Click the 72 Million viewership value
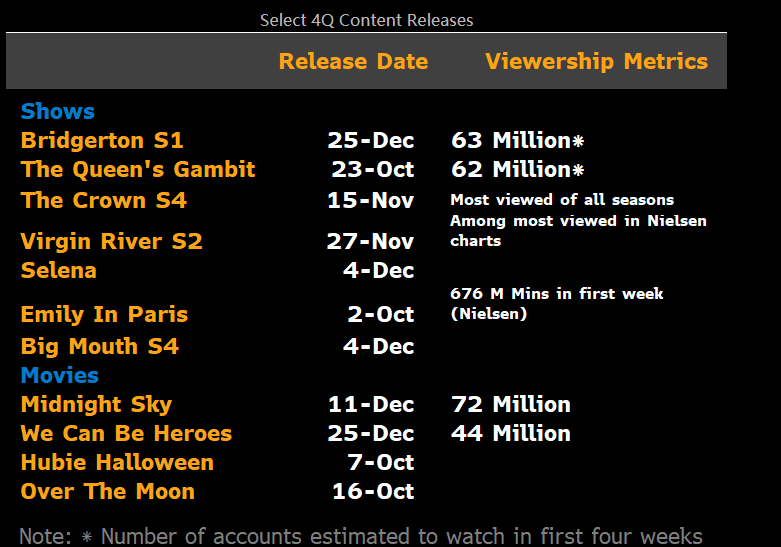Screen dimensions: 781x547 511,405
